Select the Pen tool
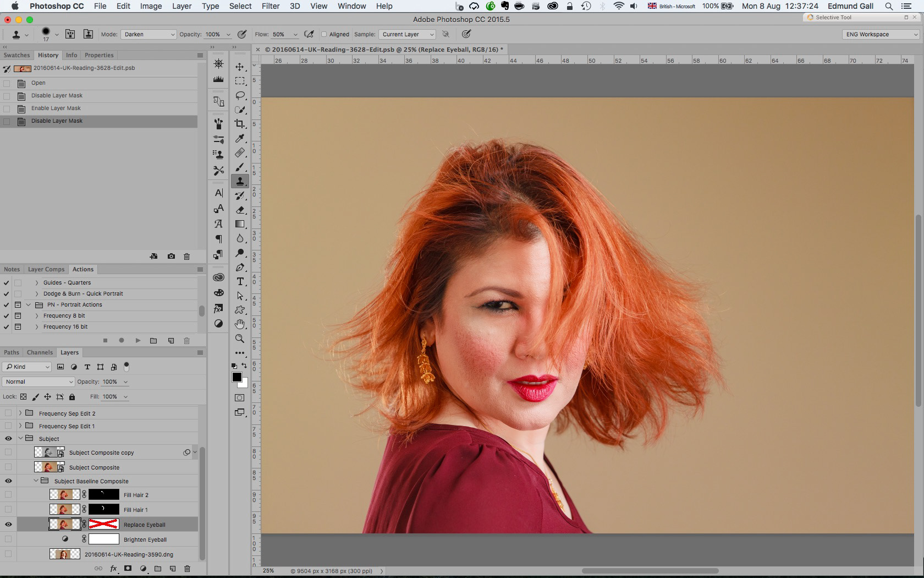This screenshot has height=578, width=924. pos(240,267)
